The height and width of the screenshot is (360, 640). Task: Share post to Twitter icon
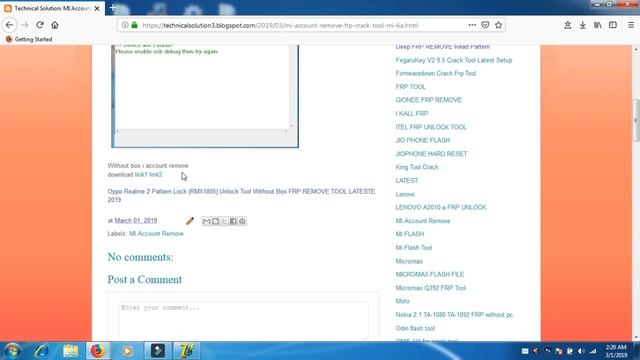[224, 221]
